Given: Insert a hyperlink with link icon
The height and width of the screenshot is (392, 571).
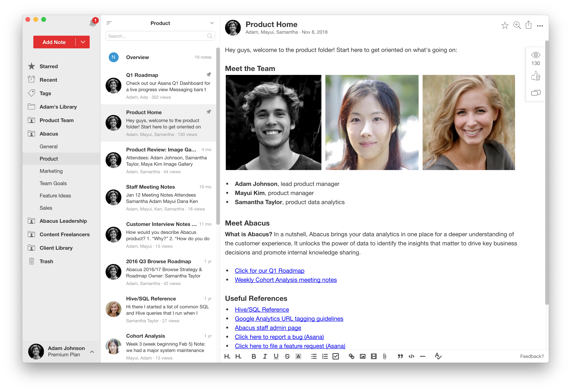Looking at the screenshot, I should 351,356.
